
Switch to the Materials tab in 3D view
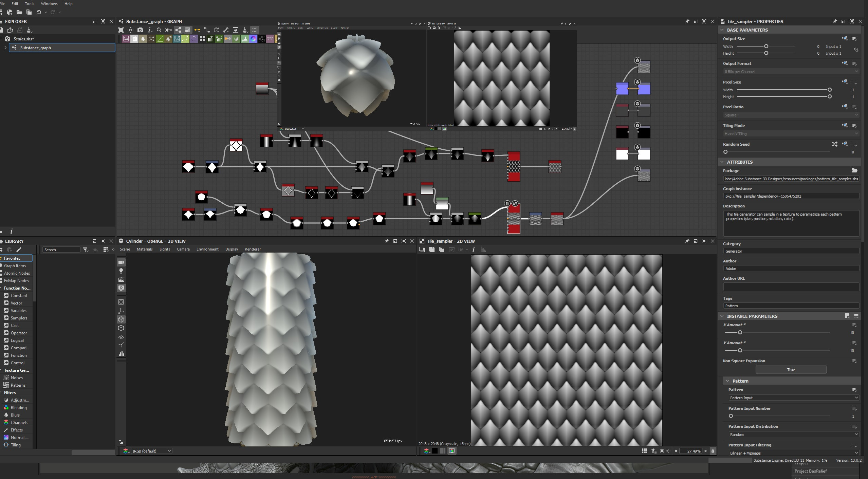click(x=145, y=249)
